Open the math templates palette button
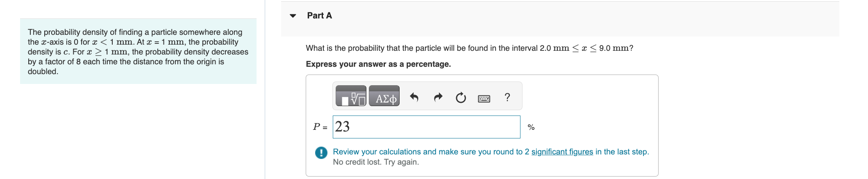Viewport: 868px width, 179px height. click(x=351, y=96)
